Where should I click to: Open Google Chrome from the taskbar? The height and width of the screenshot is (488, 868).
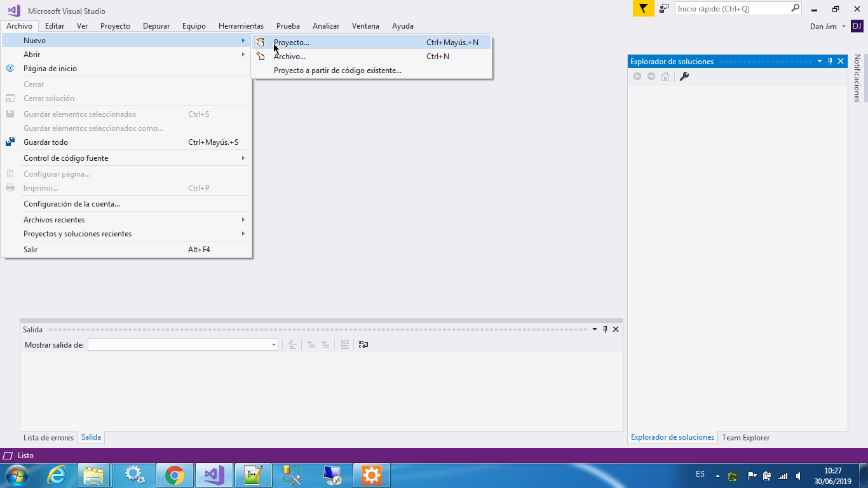pyautogui.click(x=174, y=475)
